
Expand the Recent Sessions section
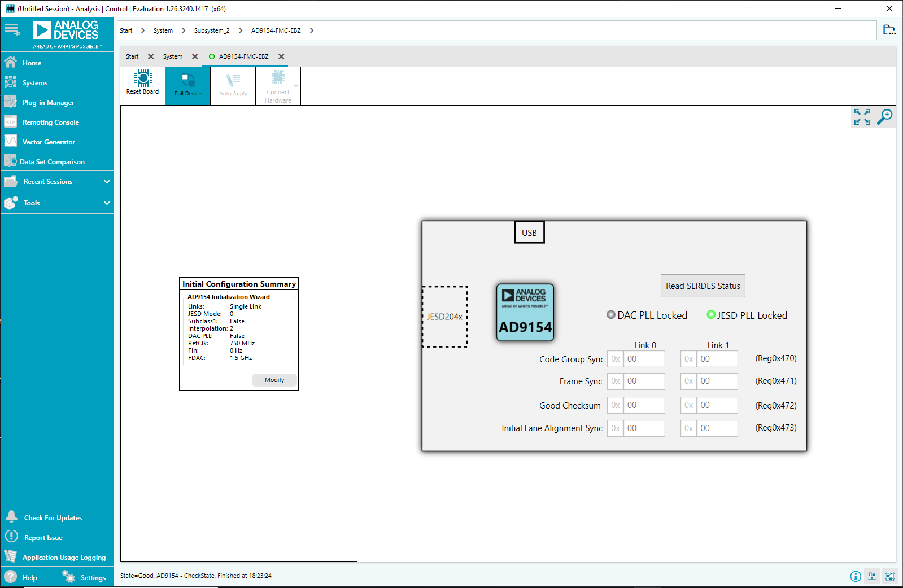point(107,182)
